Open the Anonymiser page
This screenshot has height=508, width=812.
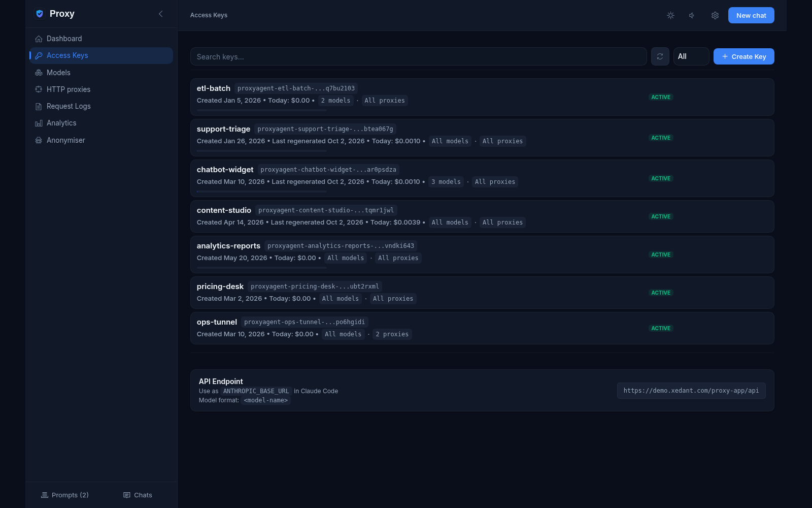[101, 140]
